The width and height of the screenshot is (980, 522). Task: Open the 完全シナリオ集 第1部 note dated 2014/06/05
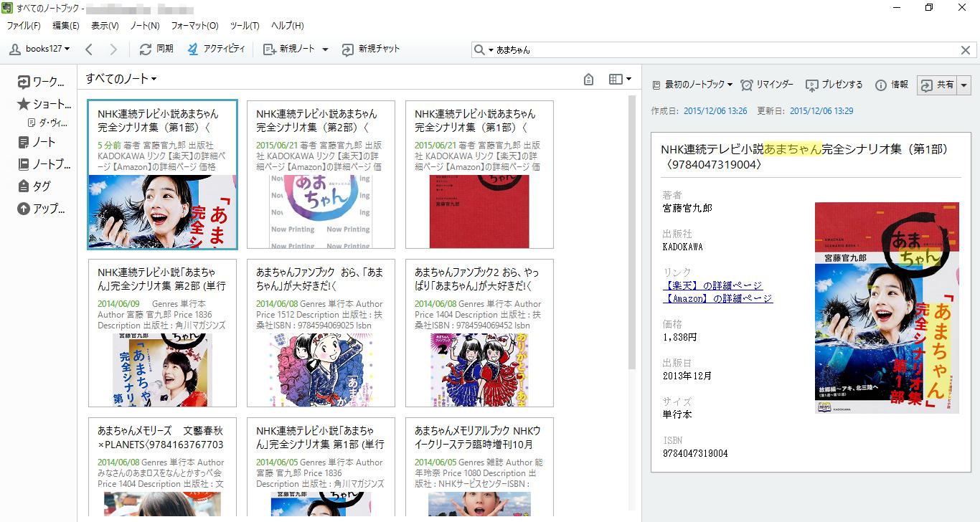[x=321, y=467]
